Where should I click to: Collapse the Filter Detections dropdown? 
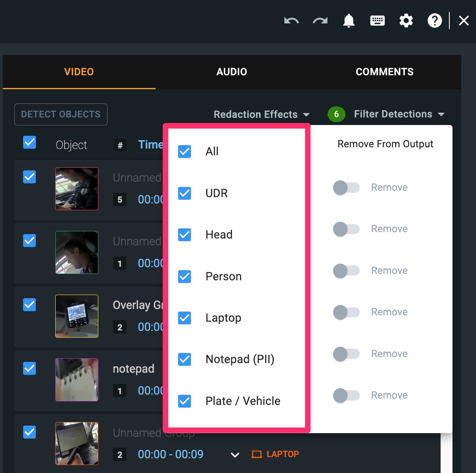coord(399,114)
